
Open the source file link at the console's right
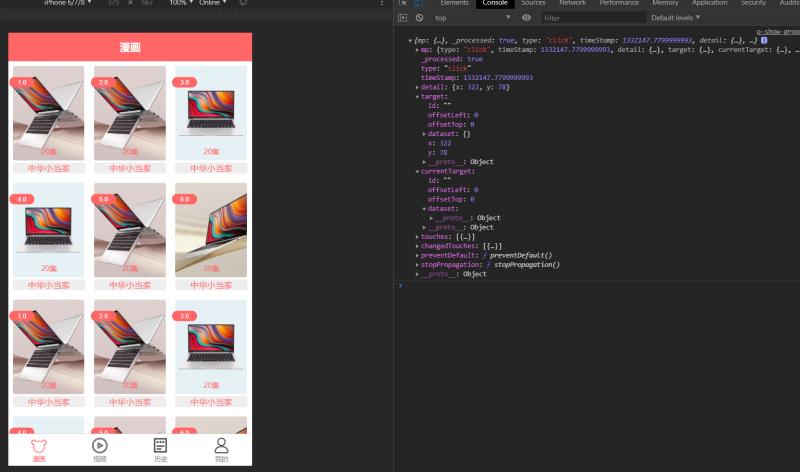tap(778, 32)
